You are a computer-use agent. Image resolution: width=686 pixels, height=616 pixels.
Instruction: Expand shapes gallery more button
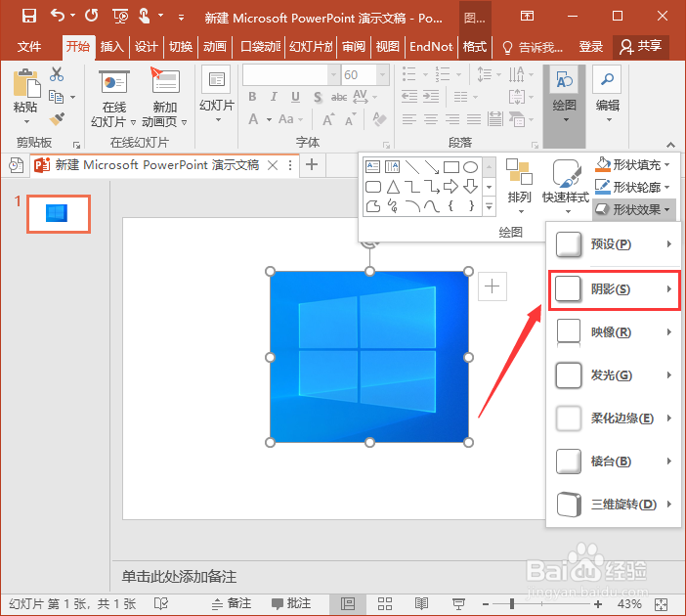tap(490, 206)
